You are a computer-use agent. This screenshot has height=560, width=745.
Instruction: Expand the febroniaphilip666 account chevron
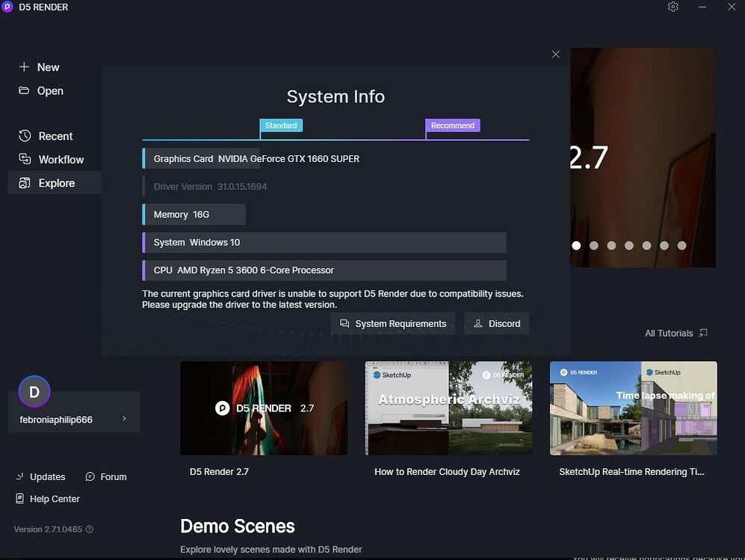[125, 419]
